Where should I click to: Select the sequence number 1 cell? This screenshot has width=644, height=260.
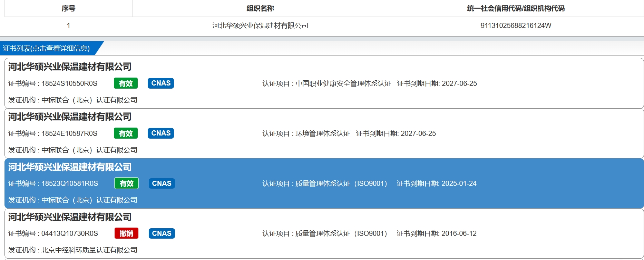coord(68,26)
